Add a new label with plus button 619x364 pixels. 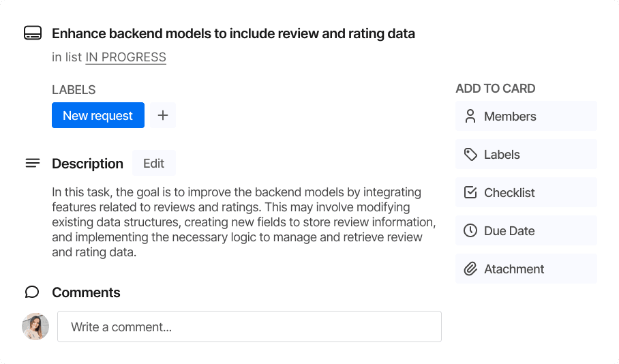(163, 116)
